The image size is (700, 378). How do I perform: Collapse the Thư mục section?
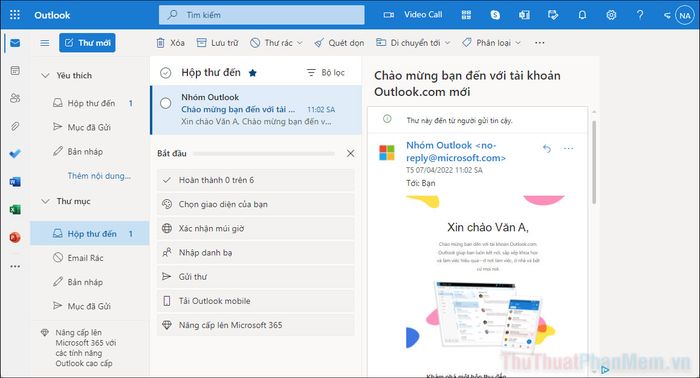(45, 201)
